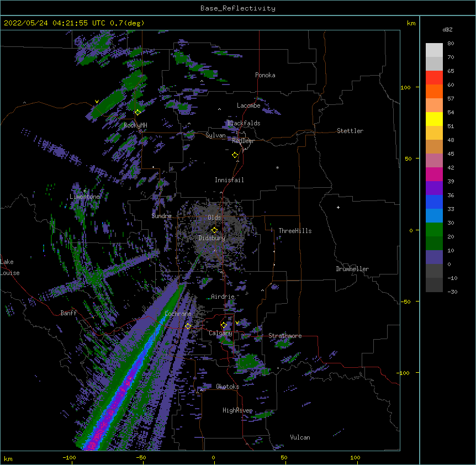
Task: Click the yellow diamond radar site marker between Olds and Didsbury
Action: tap(214, 230)
